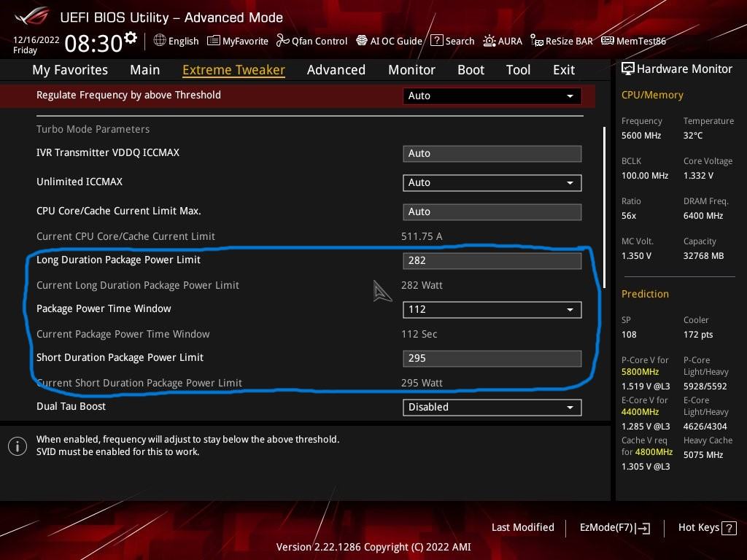Viewport: 747px width, 560px height.
Task: Open the MyFavorite list icon
Action: [214, 41]
